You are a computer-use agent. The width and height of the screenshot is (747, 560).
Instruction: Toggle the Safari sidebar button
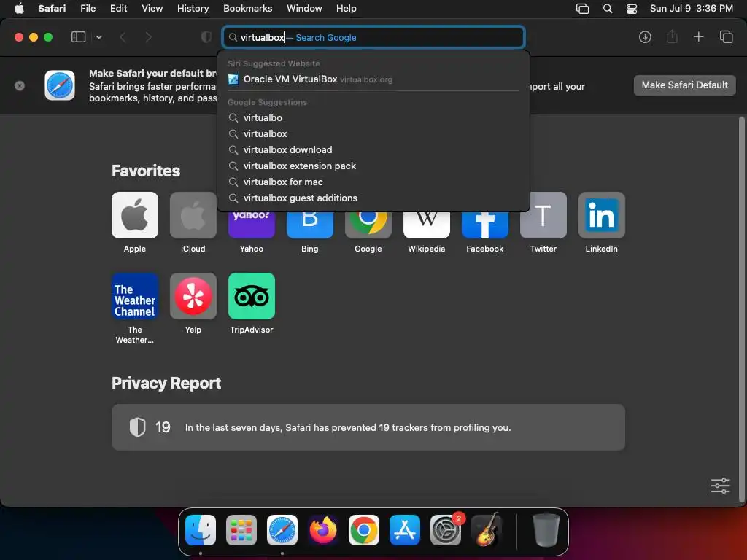[x=78, y=36]
